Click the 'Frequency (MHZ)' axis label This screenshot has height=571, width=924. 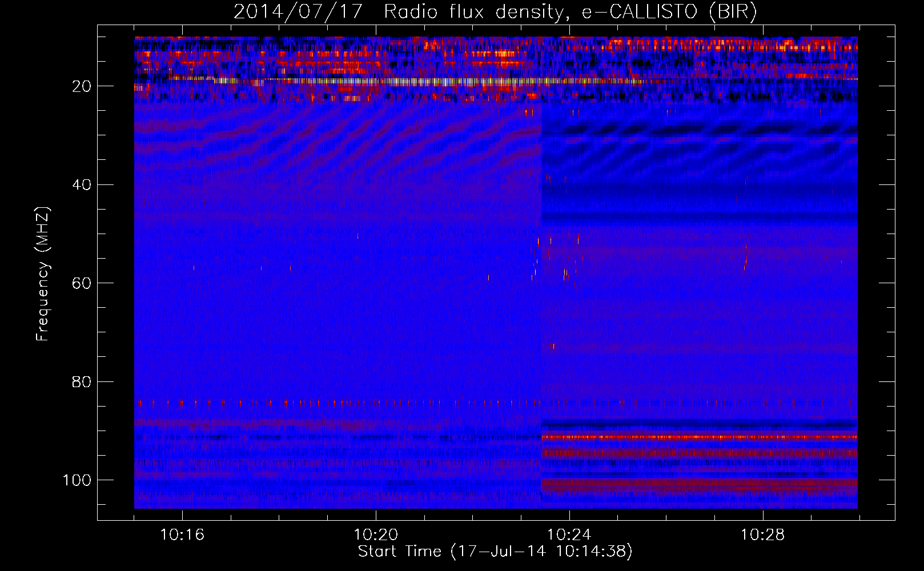pos(43,274)
